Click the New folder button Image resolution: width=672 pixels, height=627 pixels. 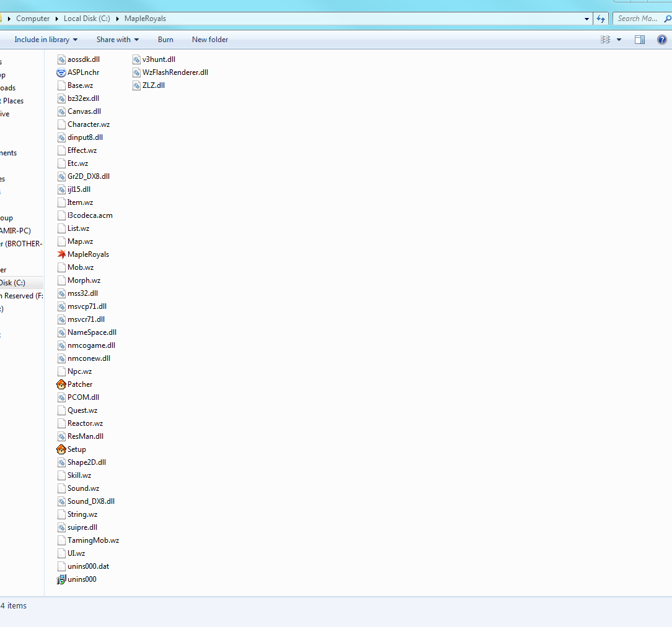(x=210, y=40)
